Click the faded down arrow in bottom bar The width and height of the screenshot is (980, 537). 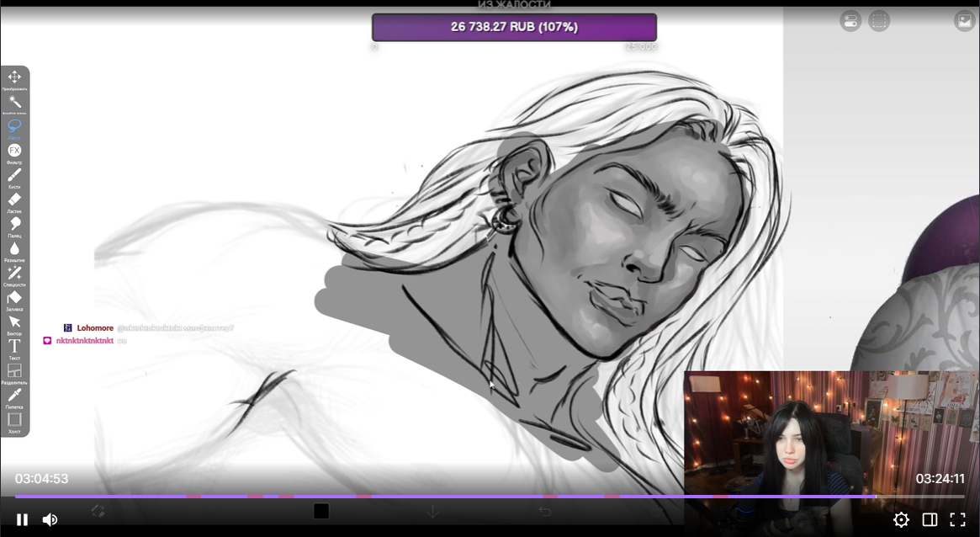click(432, 512)
